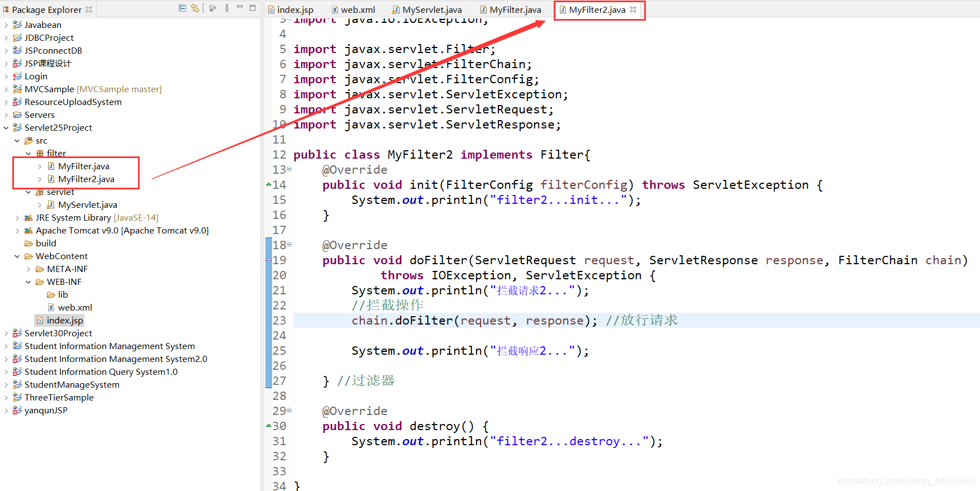The height and width of the screenshot is (491, 980).
Task: Click the lib folder icon
Action: click(x=51, y=294)
